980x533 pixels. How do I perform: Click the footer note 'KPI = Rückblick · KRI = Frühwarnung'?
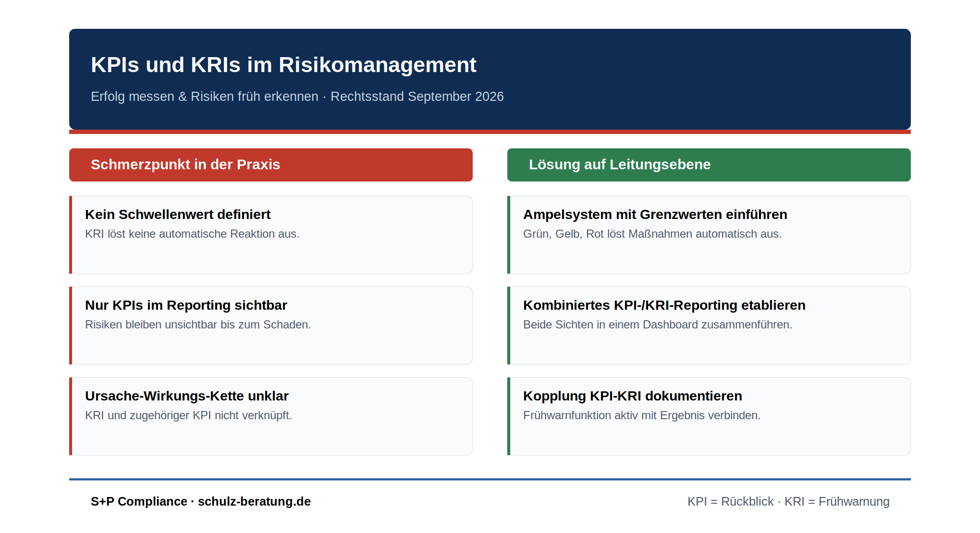pyautogui.click(x=788, y=501)
